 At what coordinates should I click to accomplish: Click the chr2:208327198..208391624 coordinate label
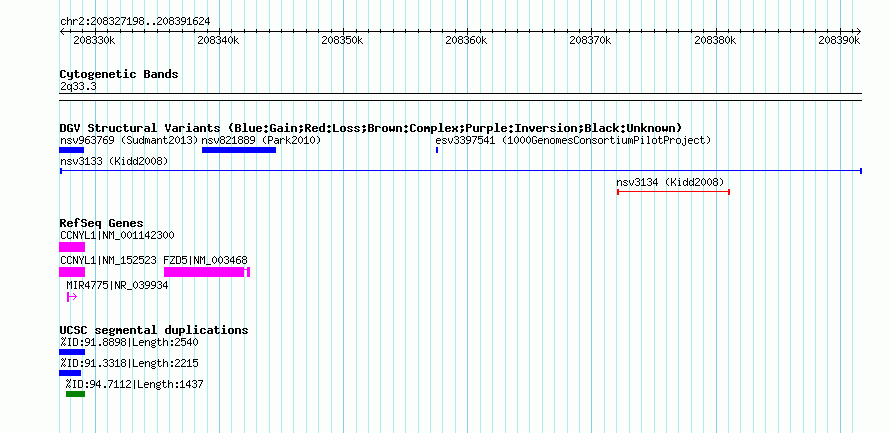pyautogui.click(x=135, y=22)
